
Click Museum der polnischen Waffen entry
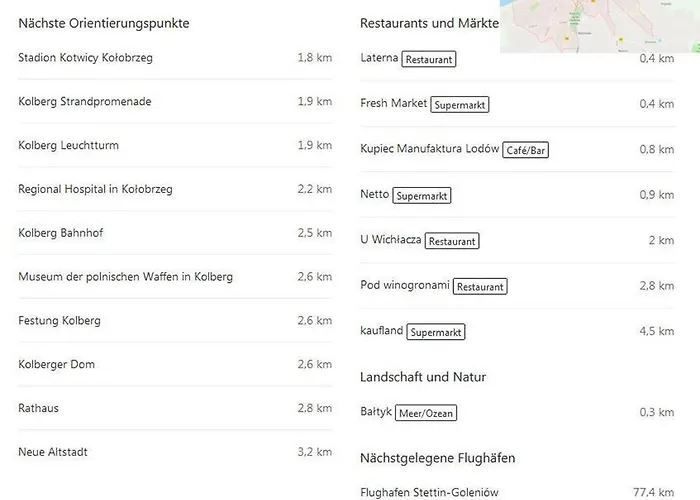(125, 277)
